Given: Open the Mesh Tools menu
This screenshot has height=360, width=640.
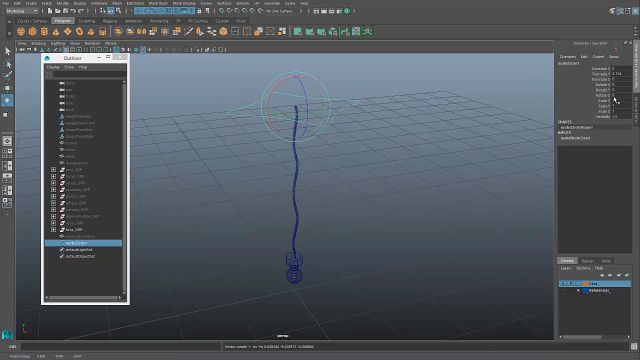Looking at the screenshot, I should coord(158,3).
